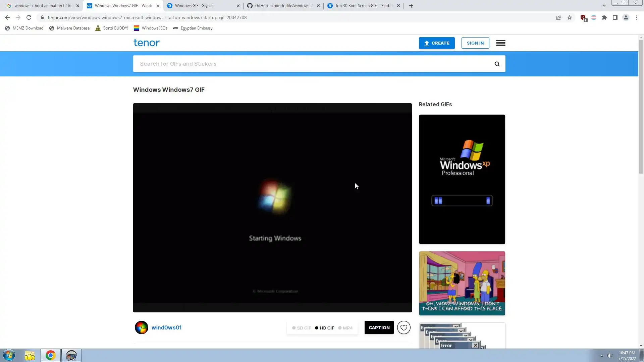Click the share page icon
The width and height of the screenshot is (644, 362).
[558, 17]
